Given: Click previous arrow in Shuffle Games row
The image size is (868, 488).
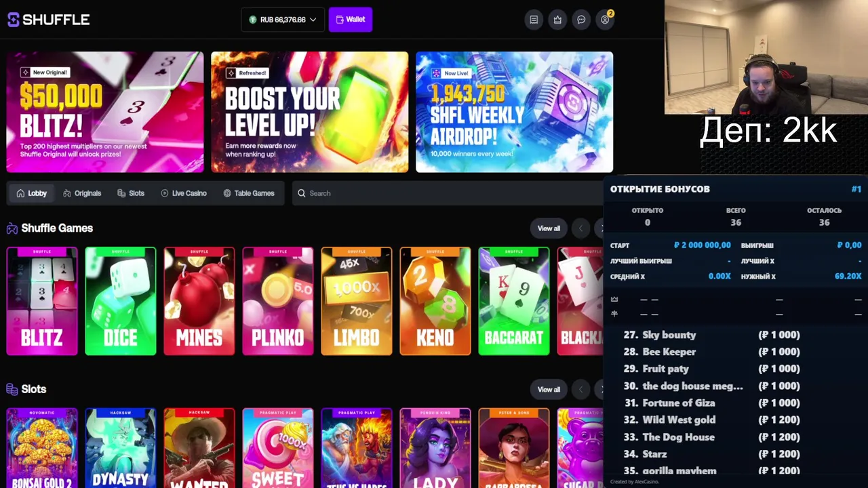Looking at the screenshot, I should click(580, 228).
